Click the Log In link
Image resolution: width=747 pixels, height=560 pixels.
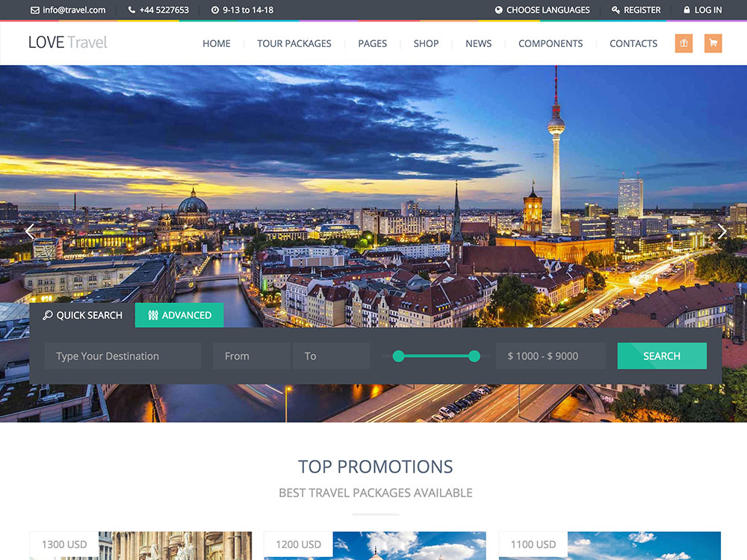[x=708, y=10]
